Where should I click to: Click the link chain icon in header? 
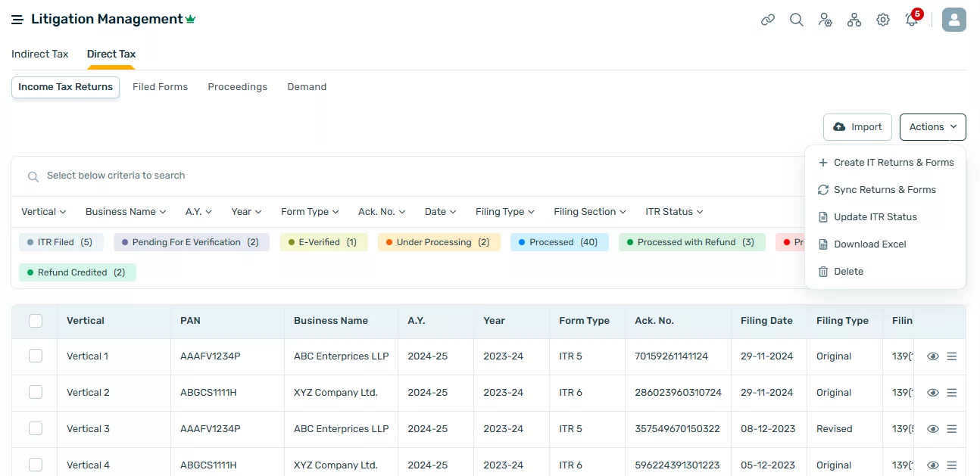tap(768, 20)
